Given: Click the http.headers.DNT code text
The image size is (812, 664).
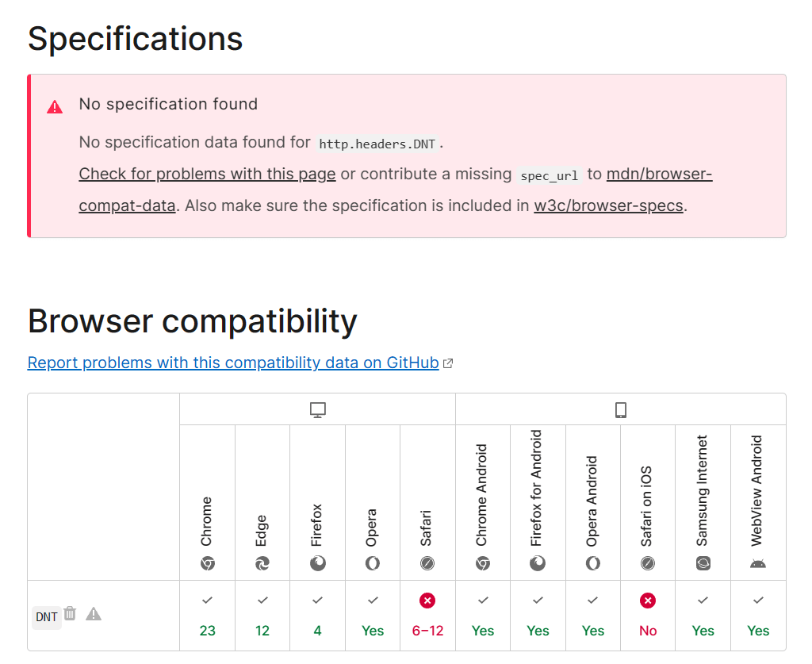Looking at the screenshot, I should pos(377,144).
